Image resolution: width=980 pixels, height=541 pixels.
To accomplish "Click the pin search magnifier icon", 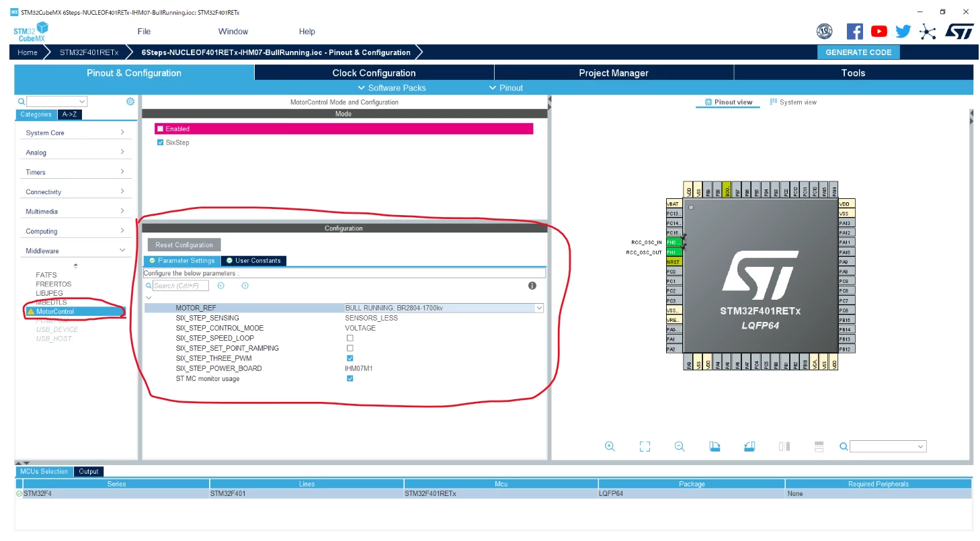I will click(x=844, y=446).
